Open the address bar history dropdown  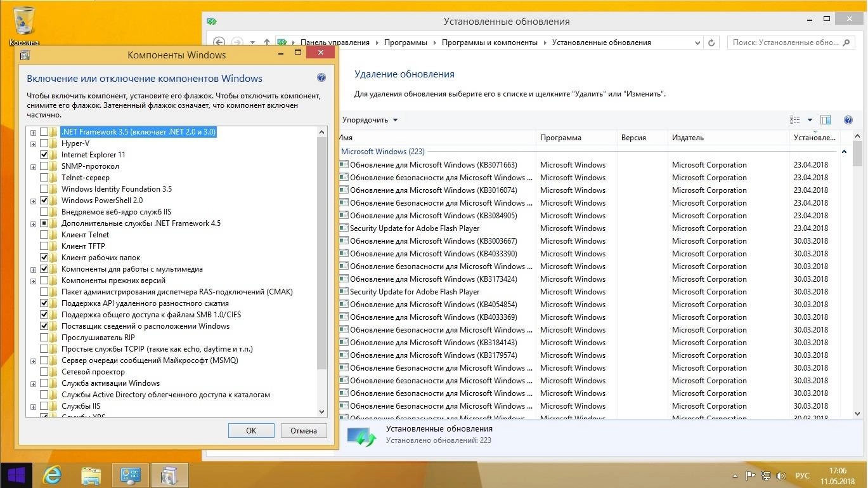[697, 43]
